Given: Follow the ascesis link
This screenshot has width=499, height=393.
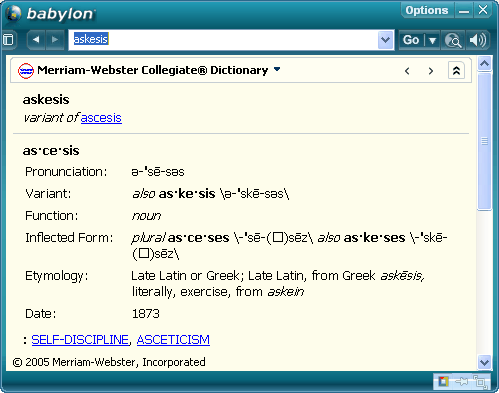Looking at the screenshot, I should 101,118.
